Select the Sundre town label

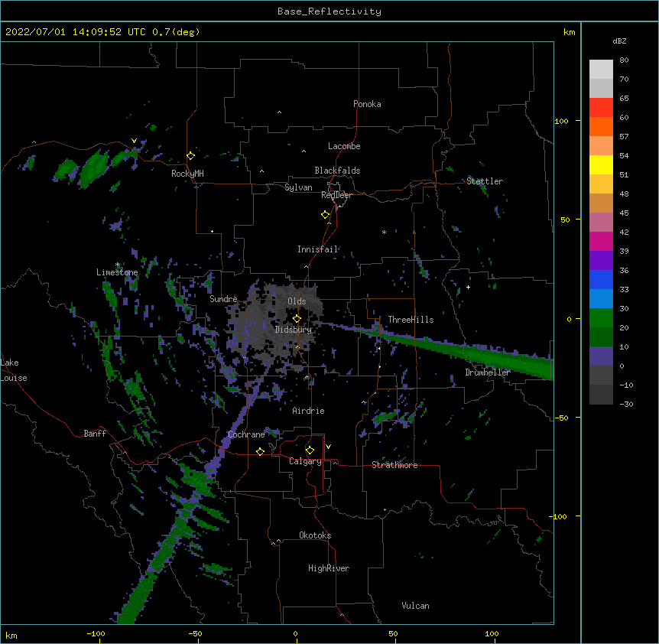pos(223,298)
